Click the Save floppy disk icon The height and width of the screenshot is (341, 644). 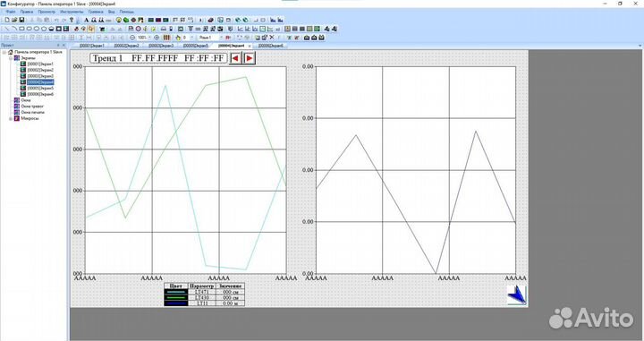[x=21, y=20]
